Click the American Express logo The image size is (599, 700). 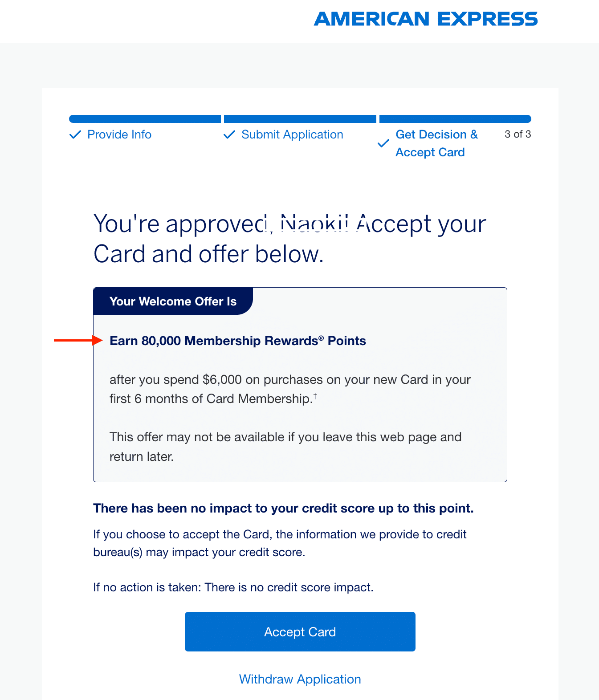[x=425, y=19]
